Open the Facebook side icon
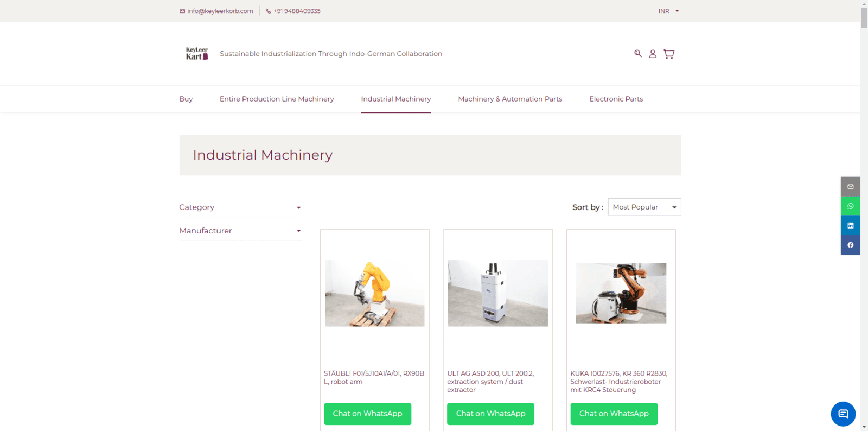868x431 pixels. 850,245
